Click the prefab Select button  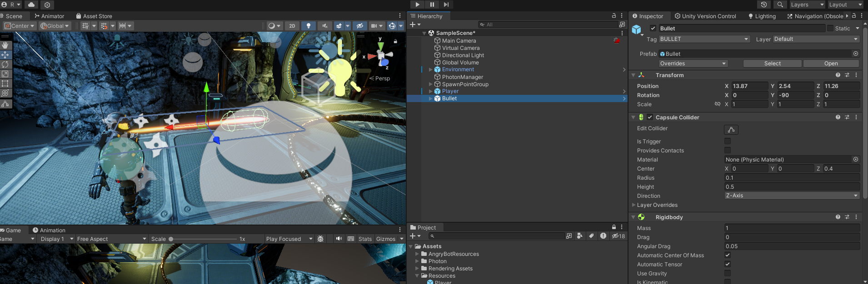[772, 64]
